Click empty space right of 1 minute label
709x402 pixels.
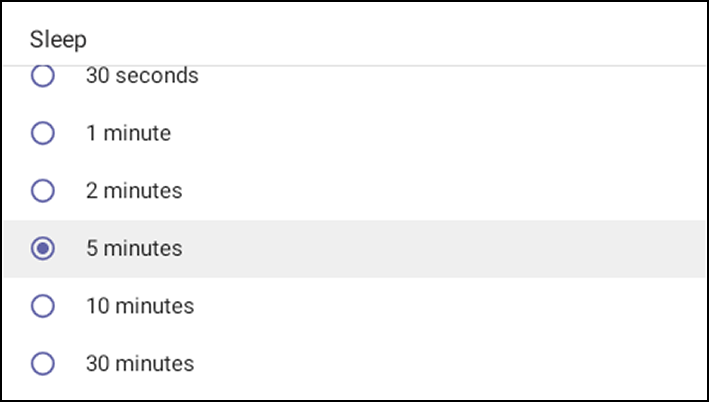click(450, 133)
